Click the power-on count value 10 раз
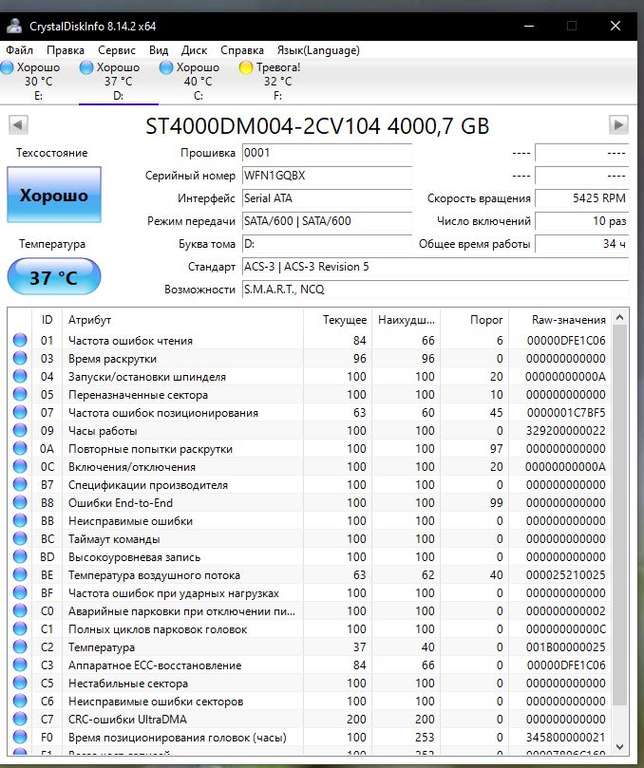Viewport: 644px width, 768px height. [582, 221]
